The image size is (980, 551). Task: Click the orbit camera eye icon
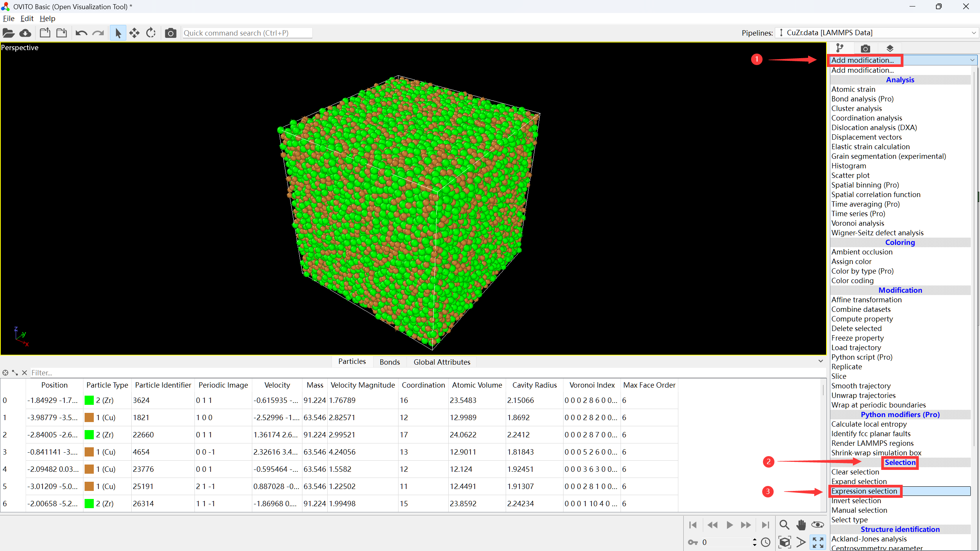pyautogui.click(x=818, y=525)
